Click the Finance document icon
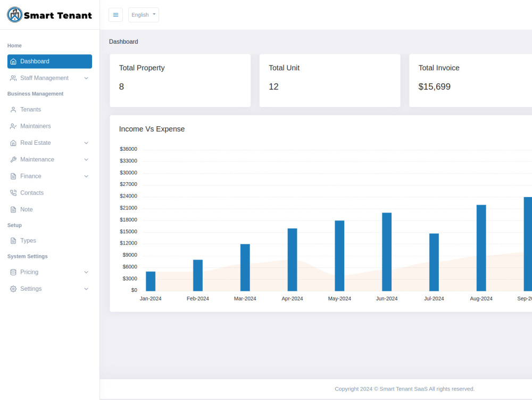The width and height of the screenshot is (532, 400). pyautogui.click(x=13, y=176)
